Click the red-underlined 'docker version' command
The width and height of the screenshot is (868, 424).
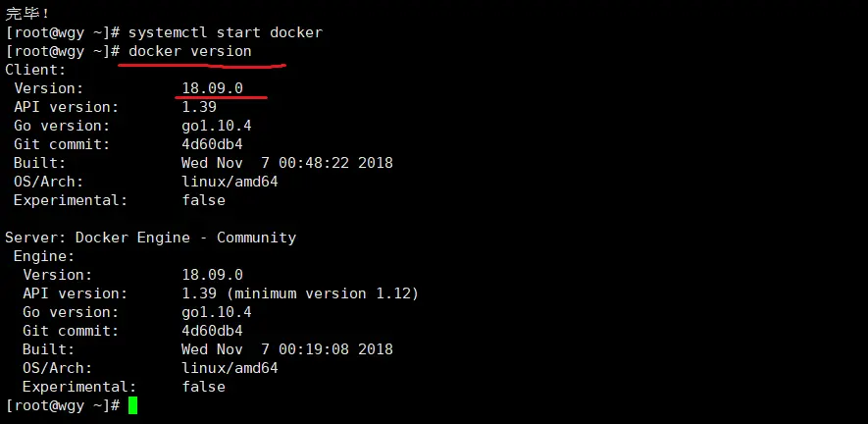pos(189,51)
